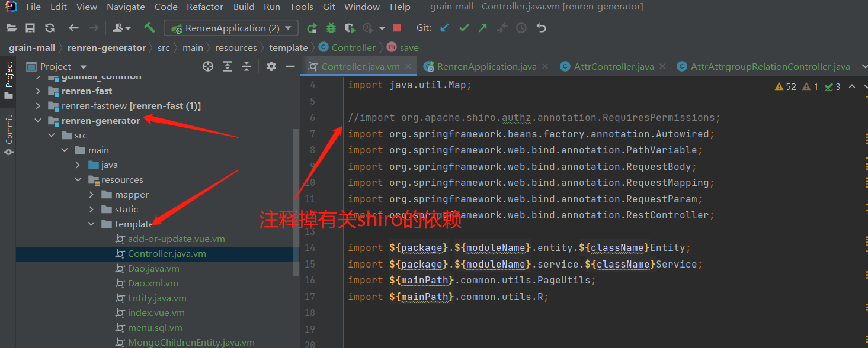Click the Project panel vertical scrollbar
The height and width of the screenshot is (348, 868).
[x=296, y=202]
